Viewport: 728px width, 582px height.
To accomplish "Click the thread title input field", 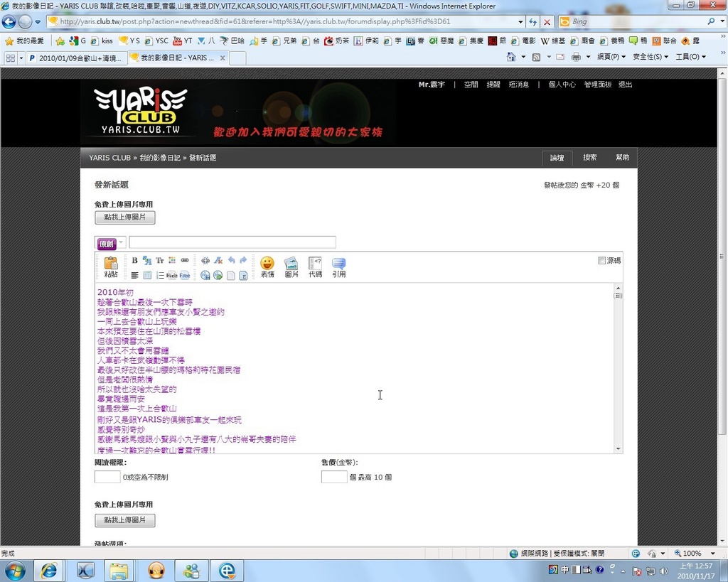I will click(x=232, y=242).
